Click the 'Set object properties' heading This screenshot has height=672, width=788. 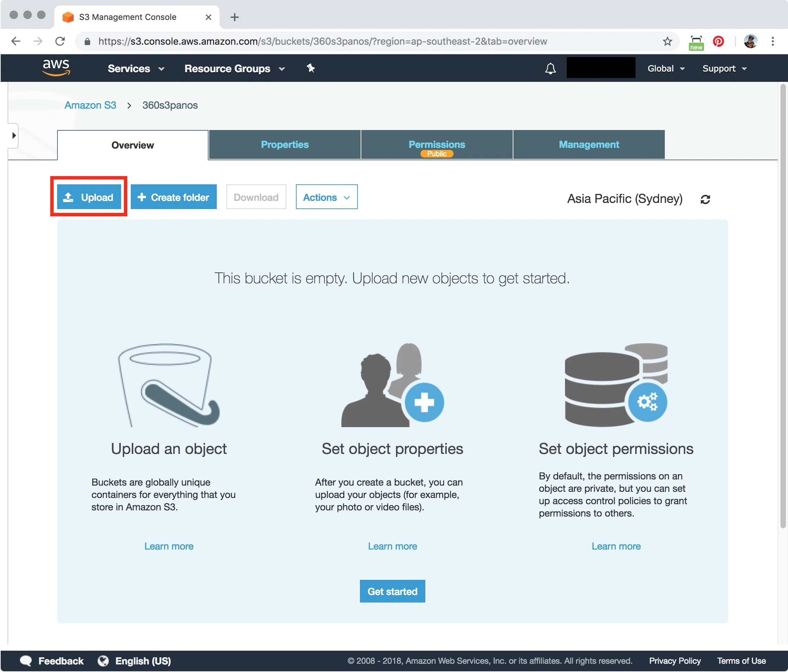393,449
